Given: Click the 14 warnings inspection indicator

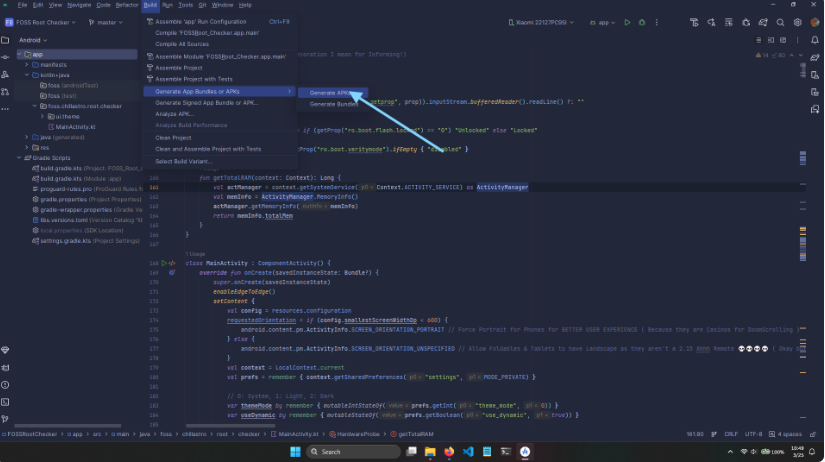Looking at the screenshot, I should (762, 55).
